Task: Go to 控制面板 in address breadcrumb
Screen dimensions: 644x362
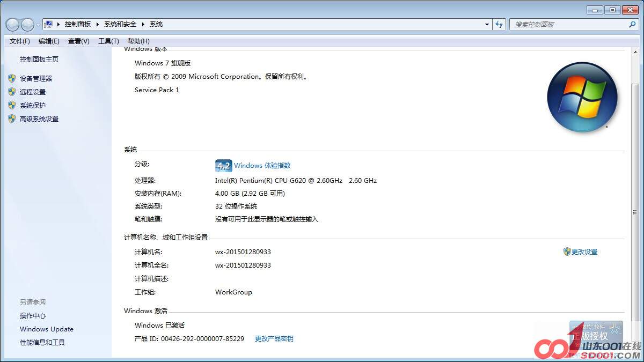Action: tap(78, 24)
